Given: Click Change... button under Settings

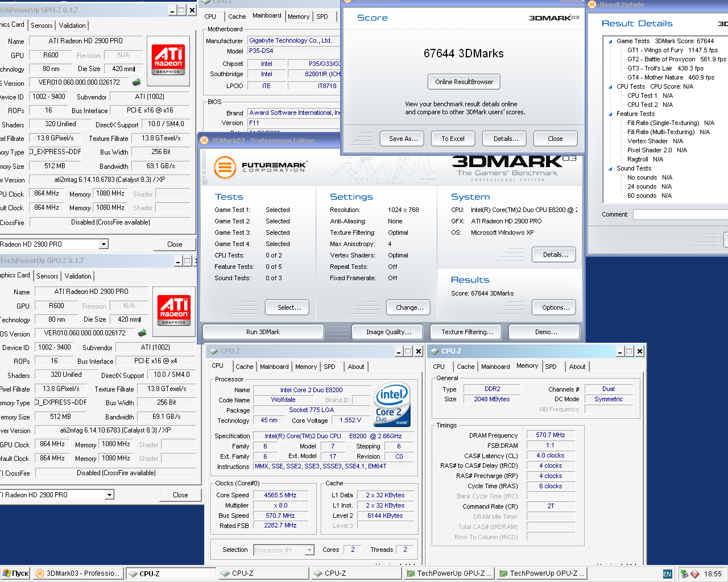Looking at the screenshot, I should point(408,307).
